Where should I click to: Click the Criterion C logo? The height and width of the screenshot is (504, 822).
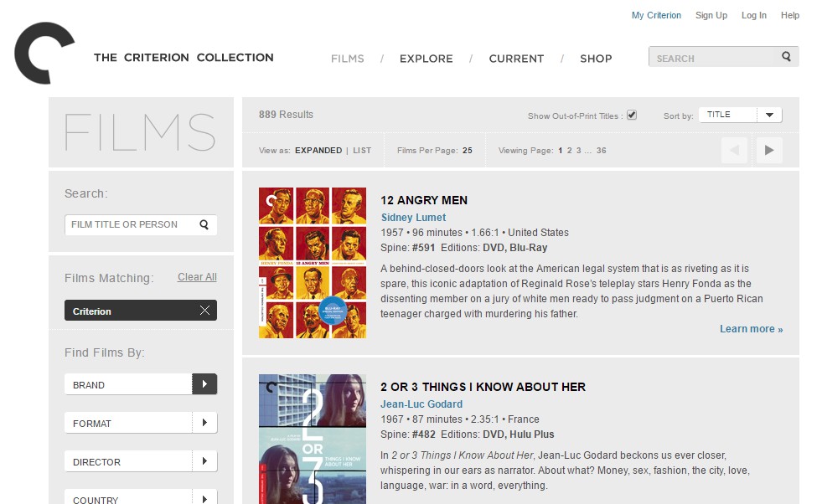coord(45,53)
